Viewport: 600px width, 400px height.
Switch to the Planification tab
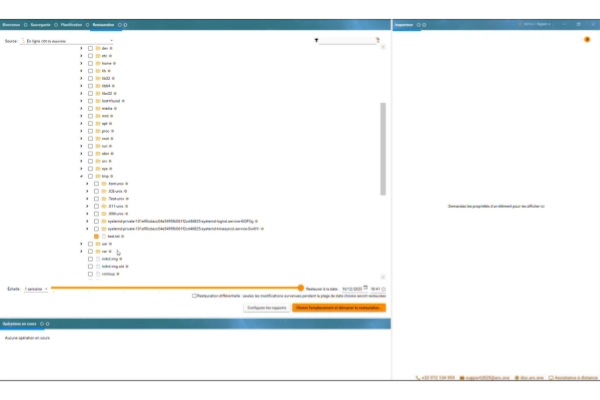pos(71,24)
